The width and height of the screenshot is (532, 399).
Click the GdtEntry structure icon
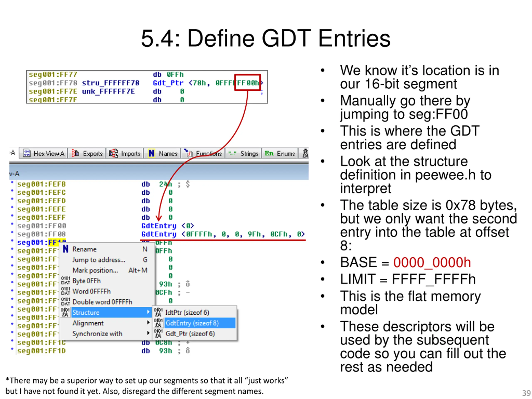[158, 323]
